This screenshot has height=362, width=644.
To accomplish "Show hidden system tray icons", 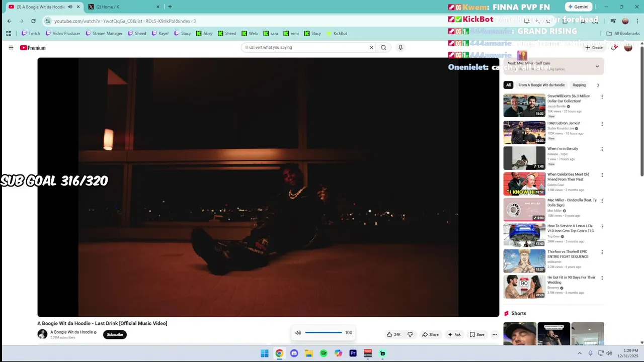I will coord(580,353).
